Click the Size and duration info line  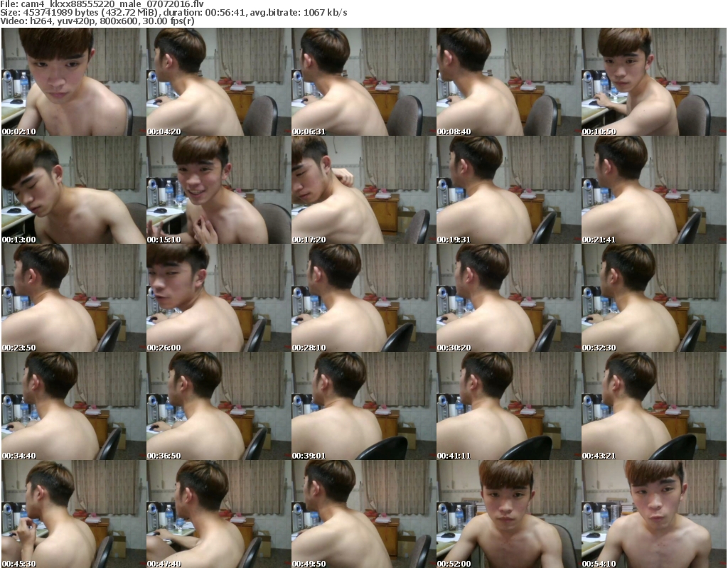(x=173, y=13)
